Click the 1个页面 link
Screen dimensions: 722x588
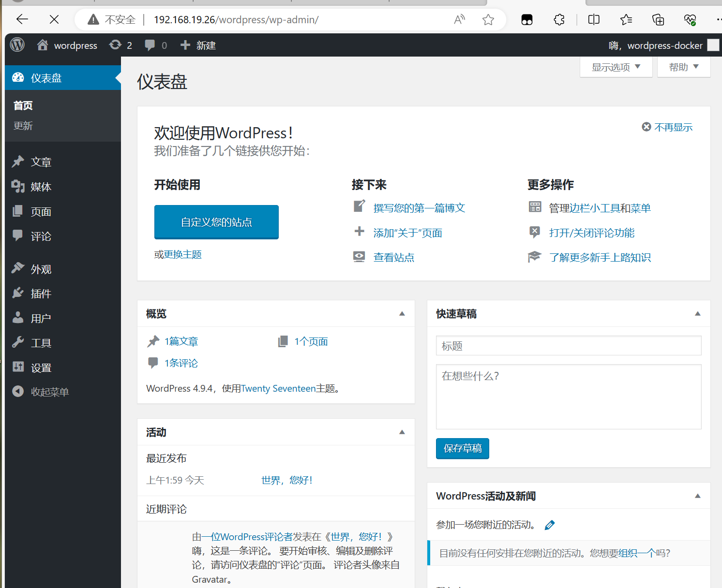pyautogui.click(x=311, y=341)
